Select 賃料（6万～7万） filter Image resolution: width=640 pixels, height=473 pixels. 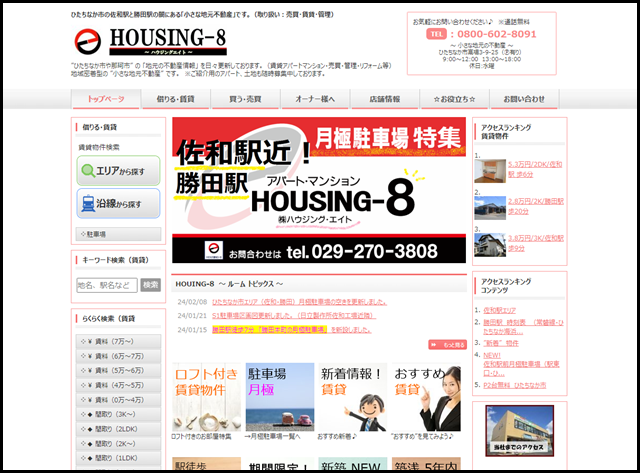pos(118,356)
